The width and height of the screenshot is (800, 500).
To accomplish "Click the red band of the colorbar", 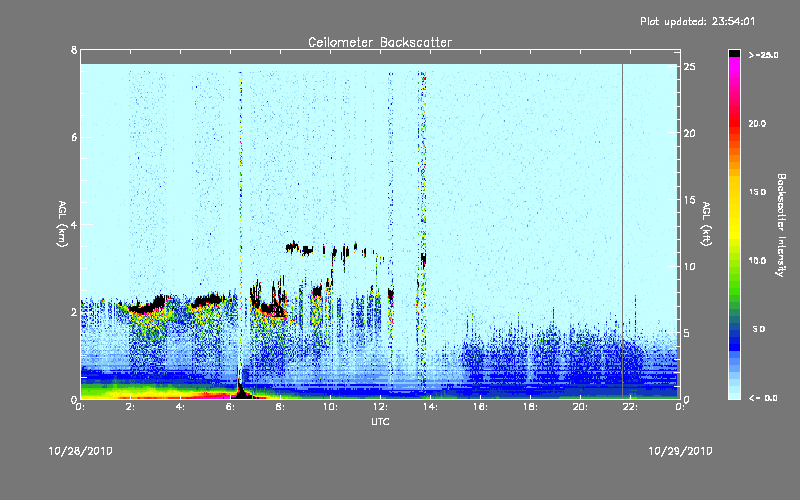I will click(734, 125).
